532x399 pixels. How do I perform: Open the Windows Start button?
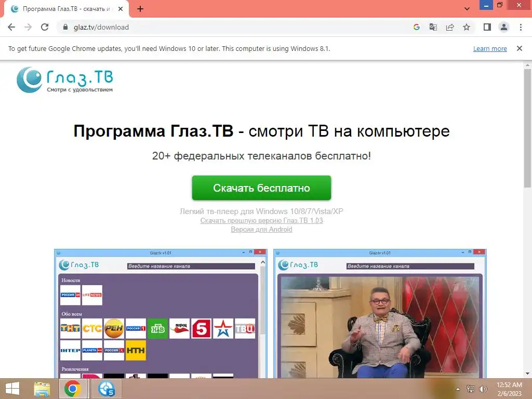[12, 389]
